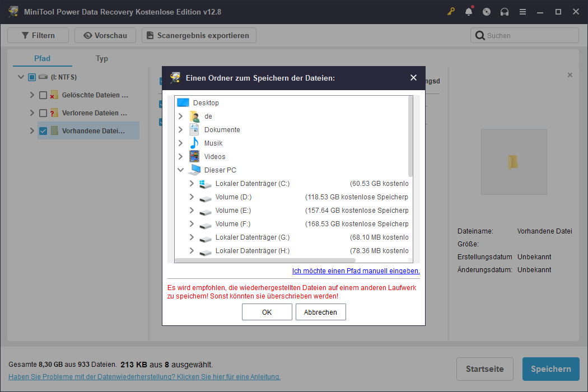
Task: Open the Ich möchte einen Pfad manuell eingeben link
Action: 356,270
